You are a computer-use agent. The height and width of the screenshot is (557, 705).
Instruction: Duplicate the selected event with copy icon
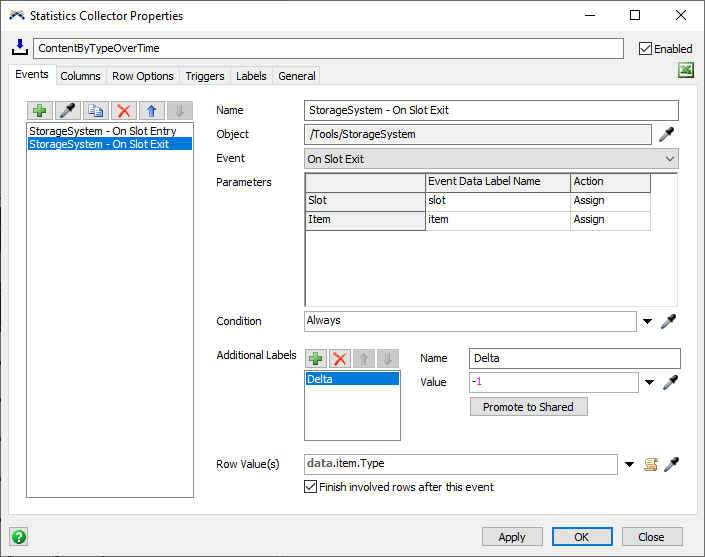click(x=96, y=111)
